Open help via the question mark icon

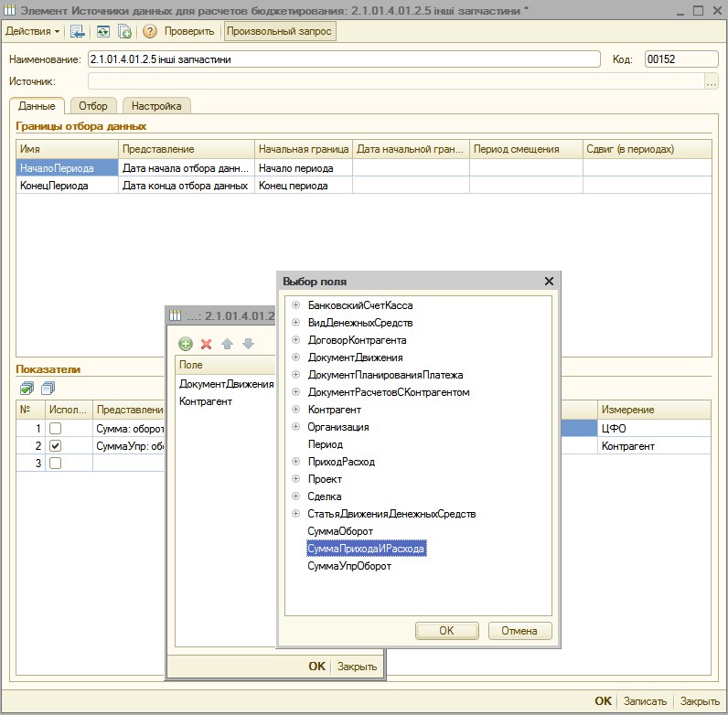tap(150, 31)
